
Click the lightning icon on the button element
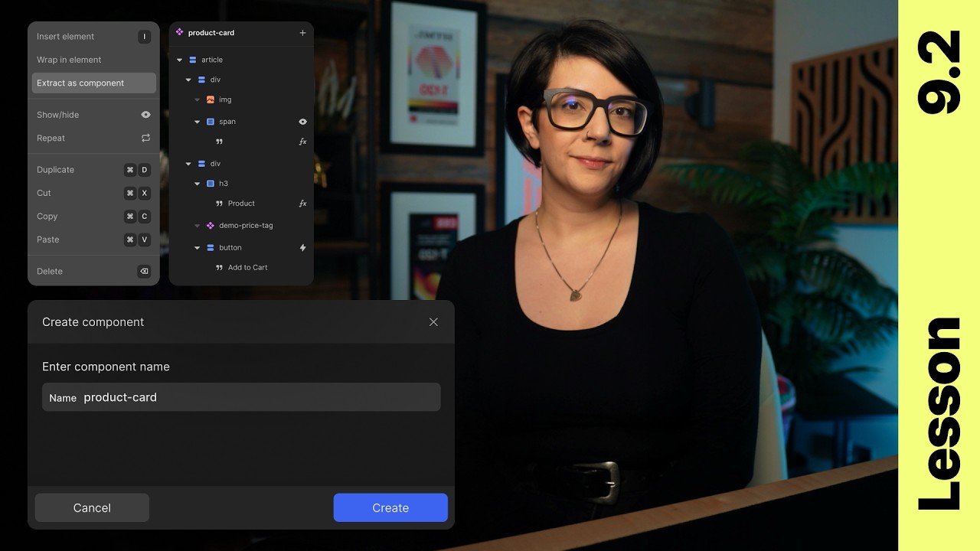click(302, 247)
